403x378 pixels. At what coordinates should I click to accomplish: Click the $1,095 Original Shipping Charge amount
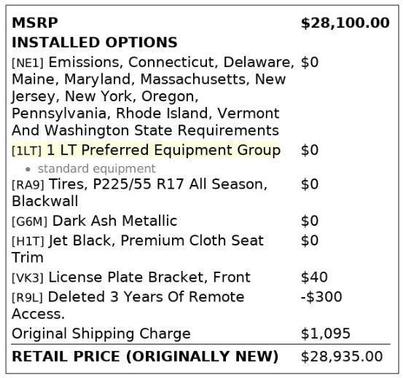tap(325, 333)
